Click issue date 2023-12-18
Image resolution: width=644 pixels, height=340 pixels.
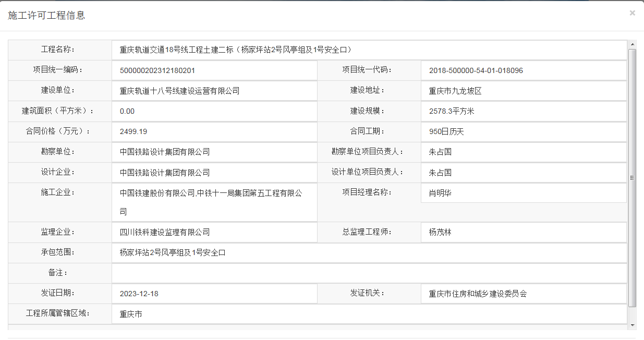[139, 294]
